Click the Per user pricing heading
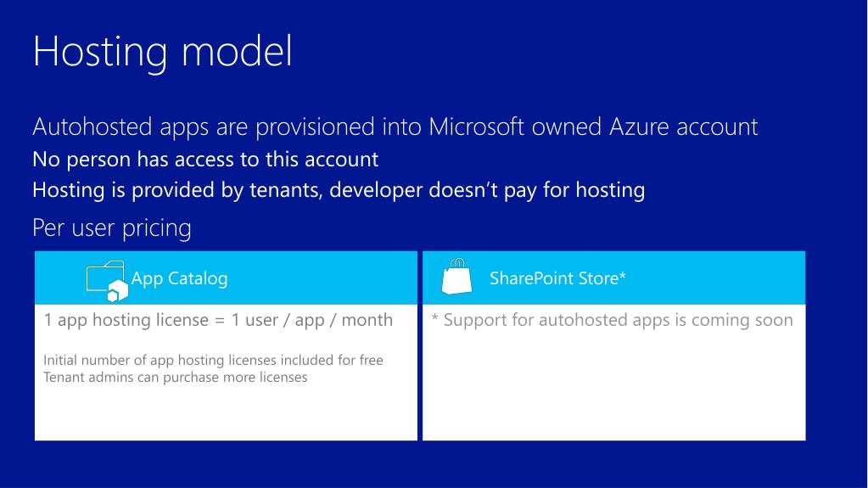This screenshot has height=488, width=868. [112, 227]
